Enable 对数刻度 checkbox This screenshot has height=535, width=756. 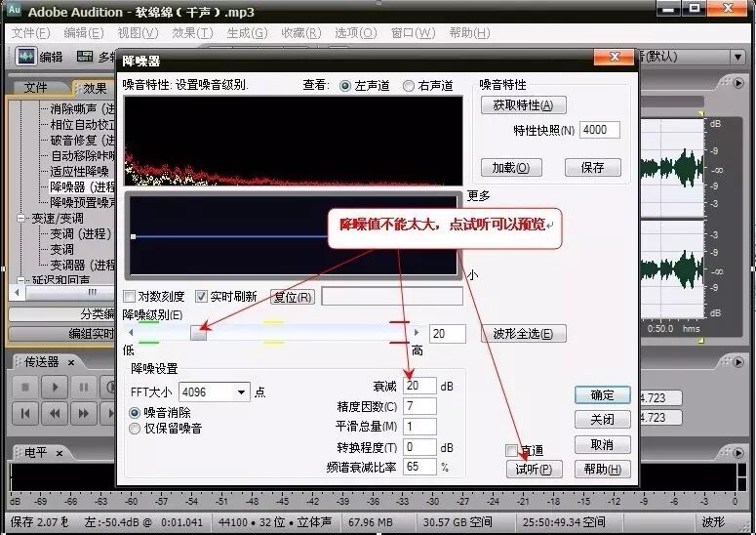coord(129,296)
